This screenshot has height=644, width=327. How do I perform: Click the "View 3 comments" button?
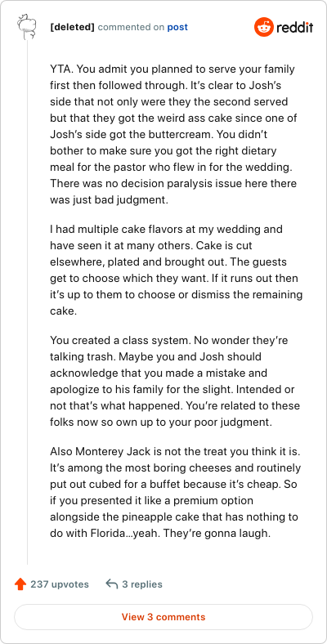tap(163, 617)
